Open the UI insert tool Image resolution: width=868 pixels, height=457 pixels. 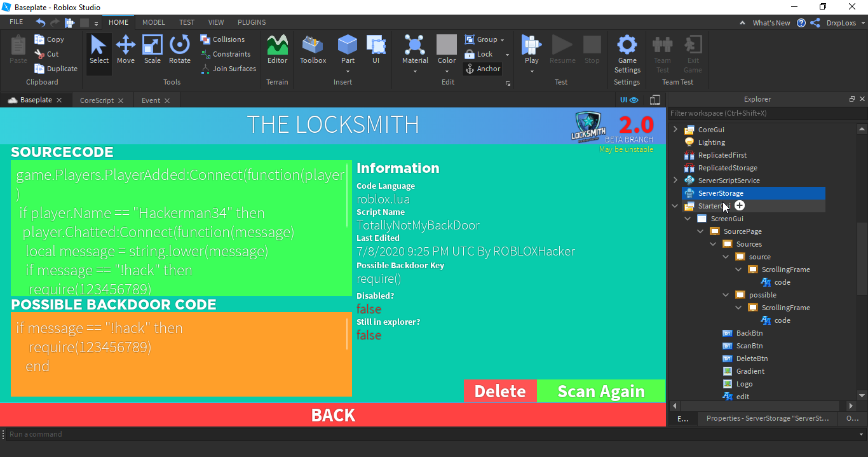376,50
